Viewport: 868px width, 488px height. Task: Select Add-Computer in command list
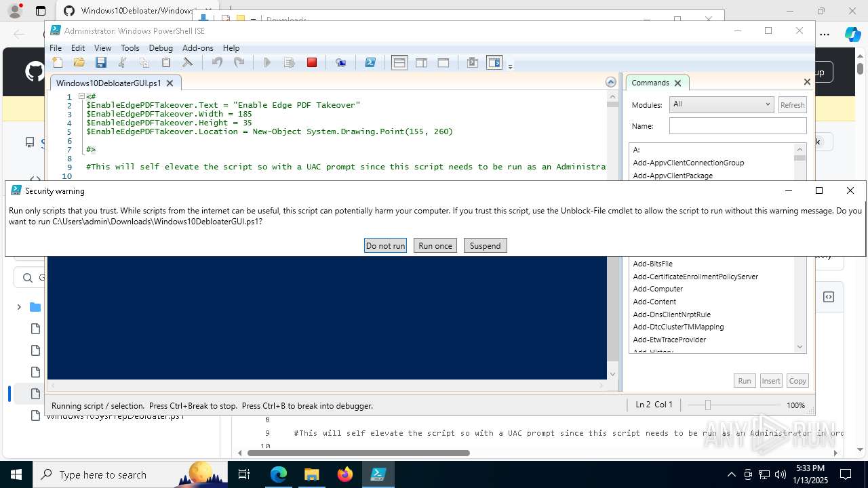(658, 289)
